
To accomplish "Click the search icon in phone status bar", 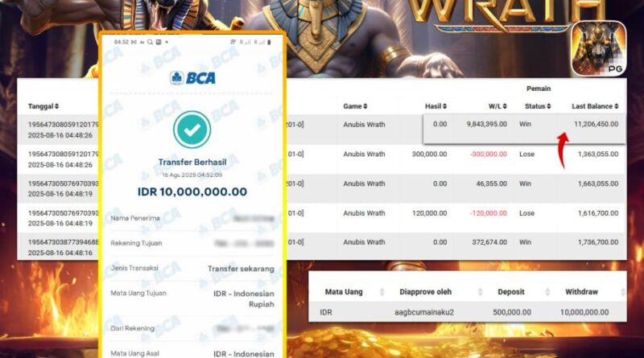I will pos(150,42).
